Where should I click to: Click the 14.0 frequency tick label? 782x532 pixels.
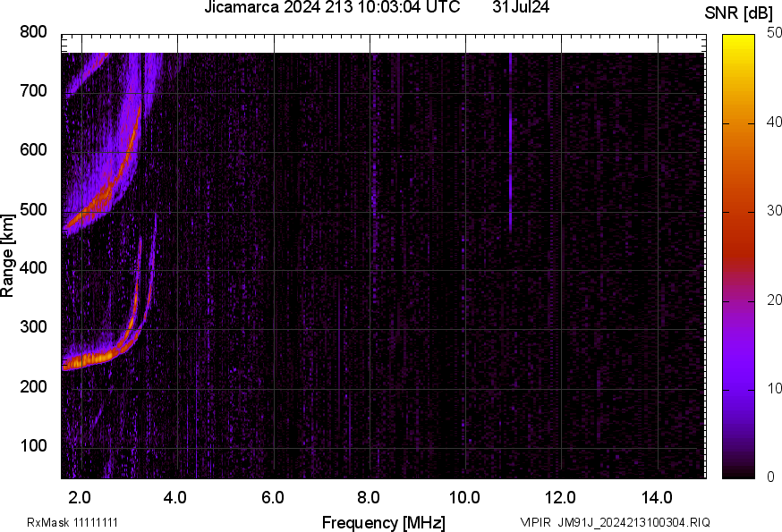[x=658, y=496]
